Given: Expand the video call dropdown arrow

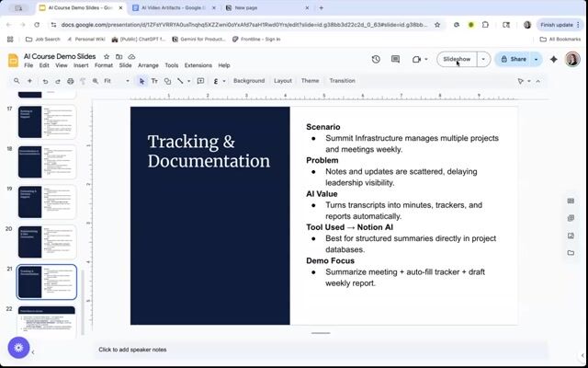Looking at the screenshot, I should click(x=426, y=59).
